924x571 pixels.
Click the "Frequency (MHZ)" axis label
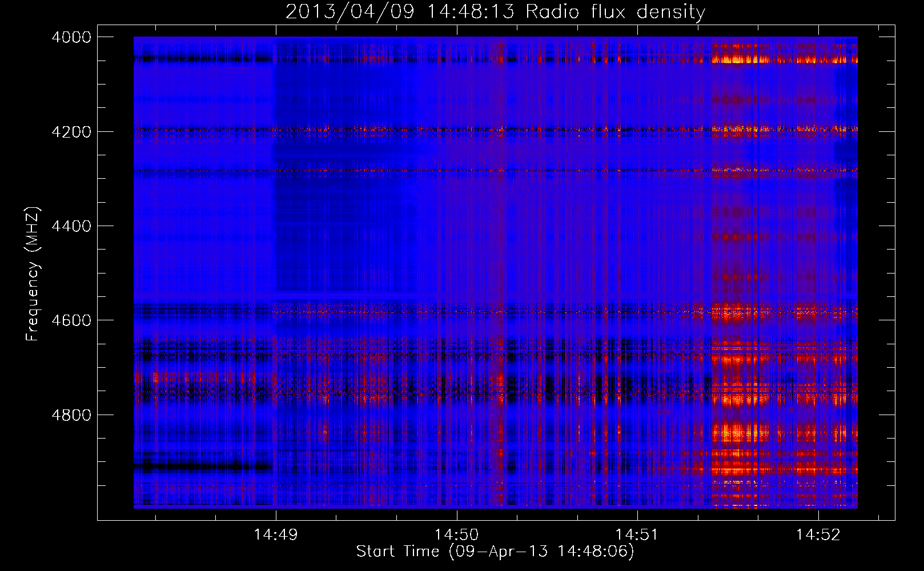point(33,274)
